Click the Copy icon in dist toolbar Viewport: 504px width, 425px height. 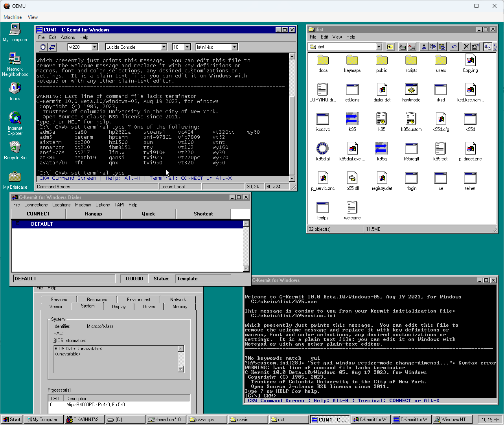coord(432,47)
